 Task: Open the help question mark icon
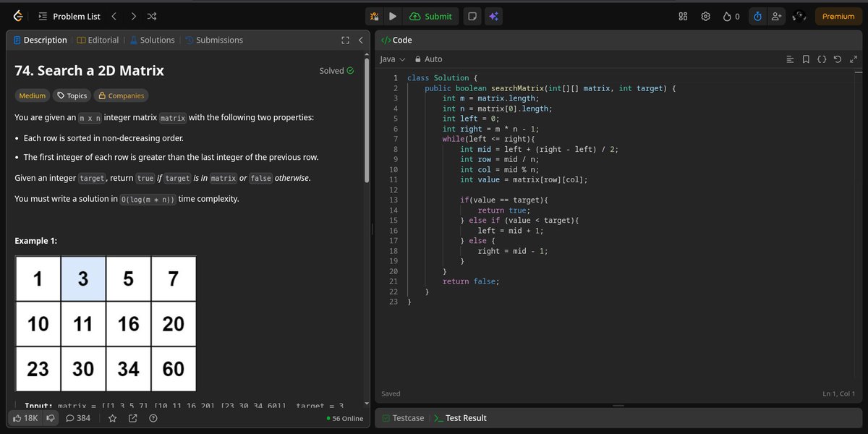pos(153,418)
